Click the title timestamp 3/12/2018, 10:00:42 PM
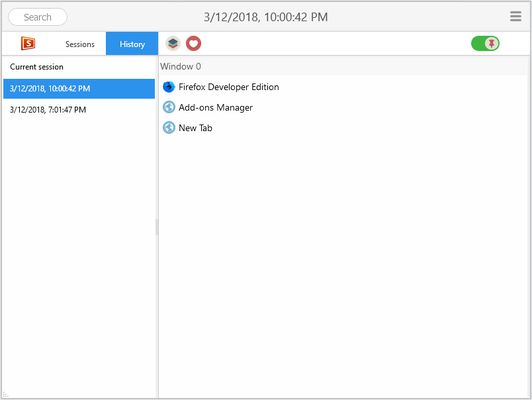532x400 pixels. click(266, 17)
